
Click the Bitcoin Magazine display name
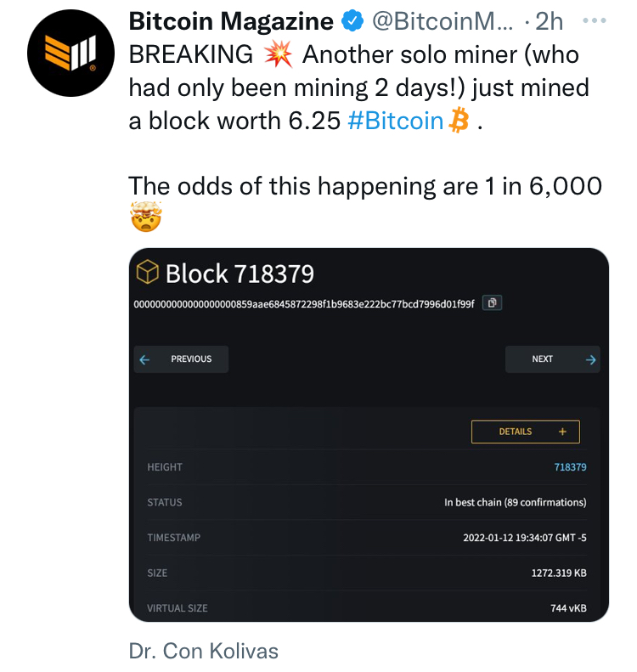click(x=231, y=21)
